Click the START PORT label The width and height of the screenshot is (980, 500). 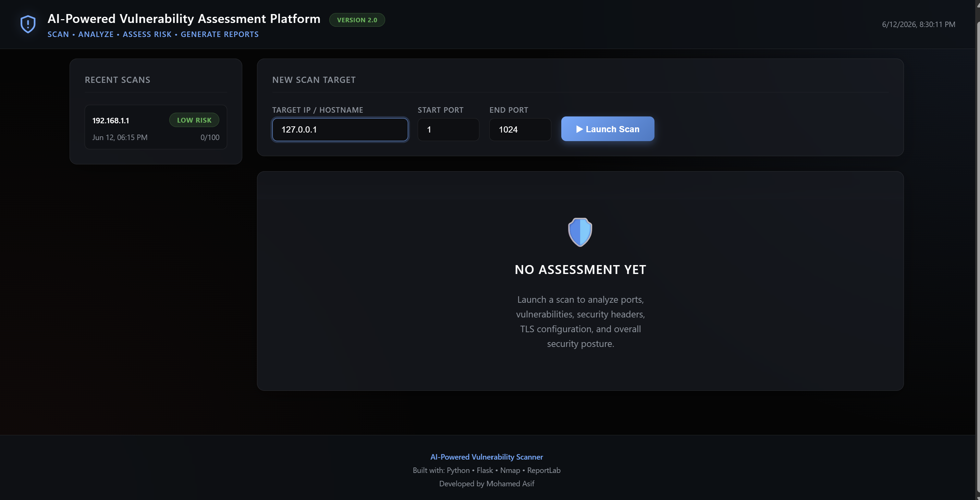click(441, 110)
